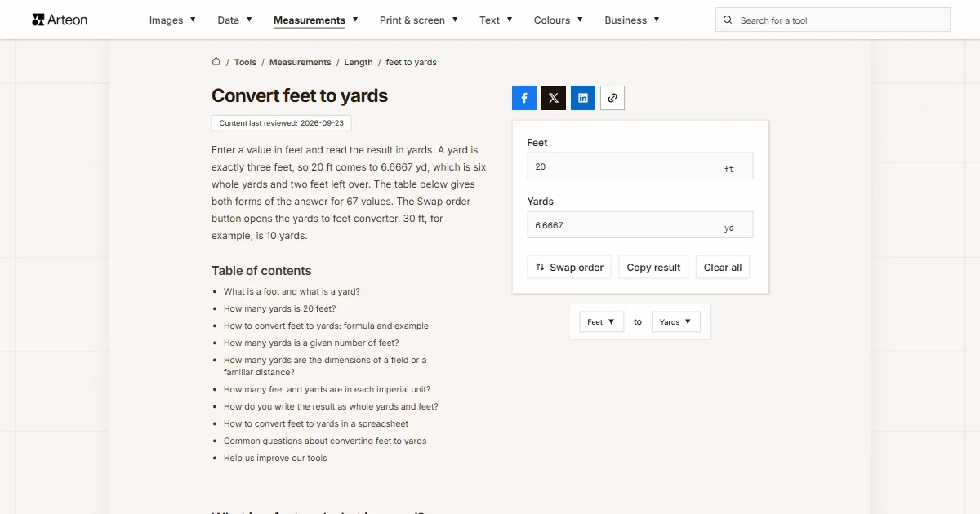Jump to How many yards is 20 feet

[x=280, y=308]
